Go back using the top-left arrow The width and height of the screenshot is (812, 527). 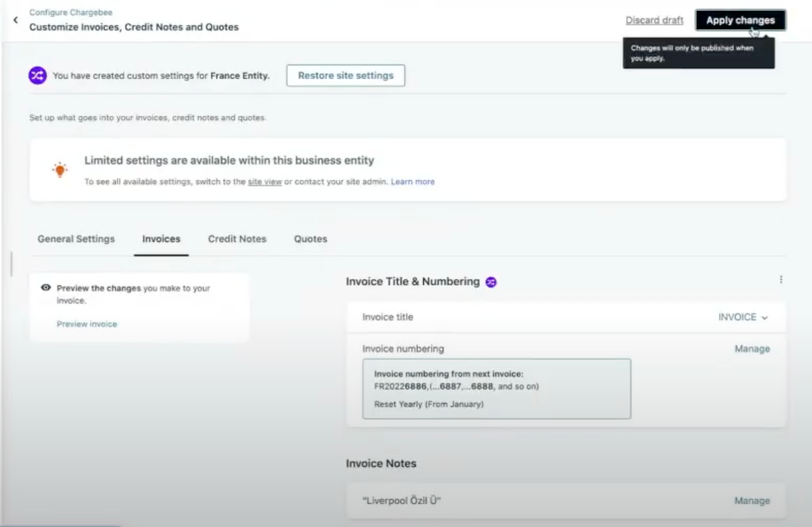click(16, 20)
